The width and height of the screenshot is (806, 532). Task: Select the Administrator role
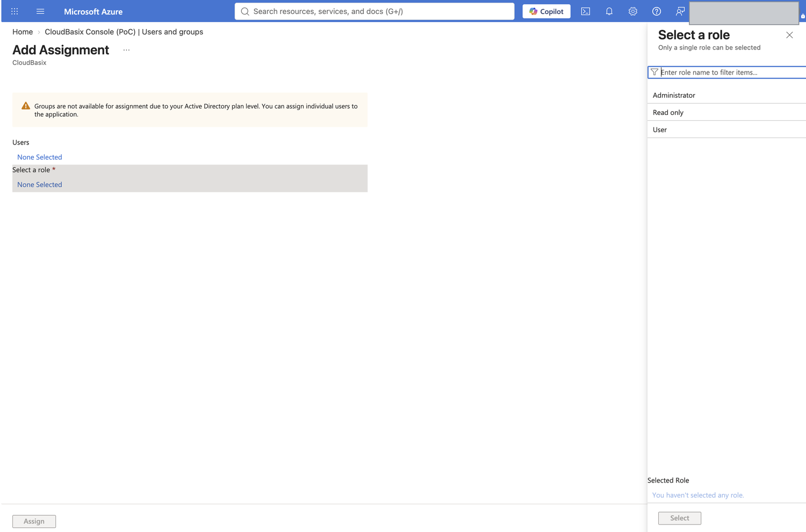[726, 95]
